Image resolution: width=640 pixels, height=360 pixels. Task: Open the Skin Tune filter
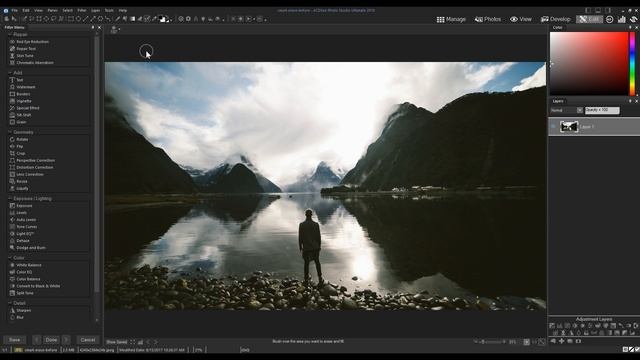tap(21, 56)
